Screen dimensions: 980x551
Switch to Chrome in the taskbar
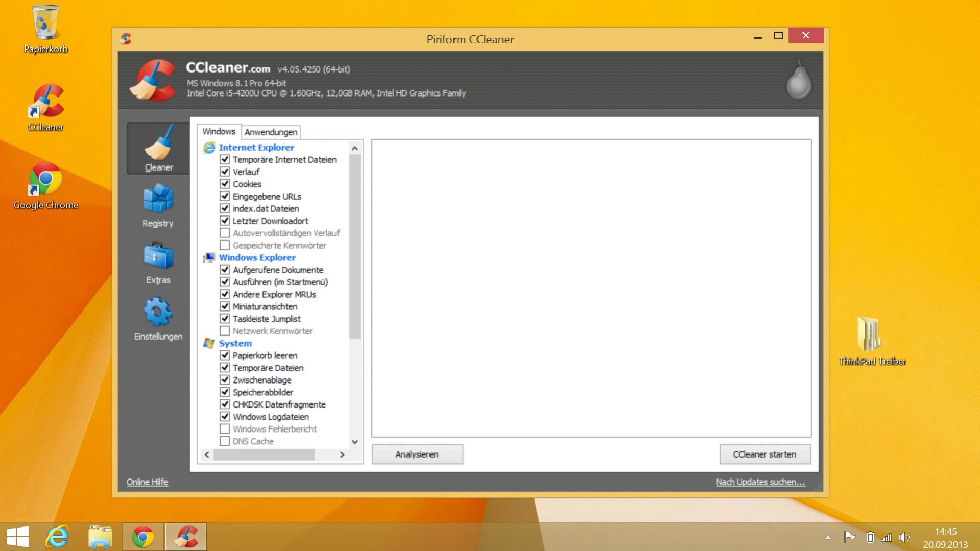point(143,537)
